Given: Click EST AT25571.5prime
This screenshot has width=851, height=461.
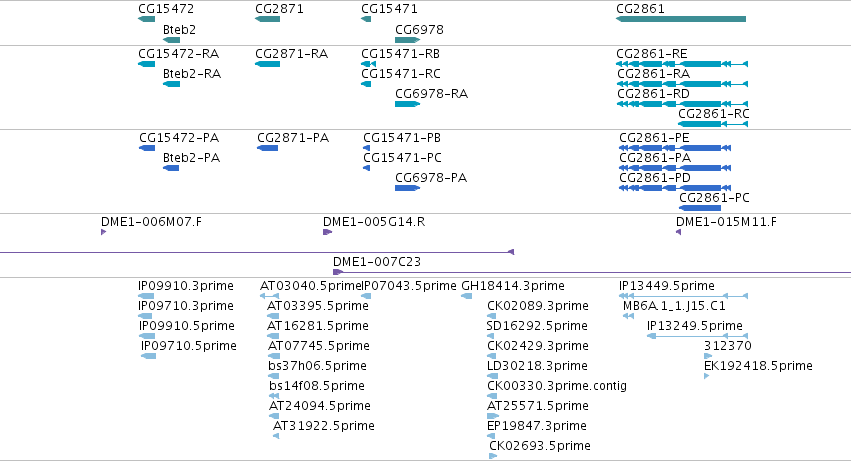Looking at the screenshot, I should (x=493, y=417).
